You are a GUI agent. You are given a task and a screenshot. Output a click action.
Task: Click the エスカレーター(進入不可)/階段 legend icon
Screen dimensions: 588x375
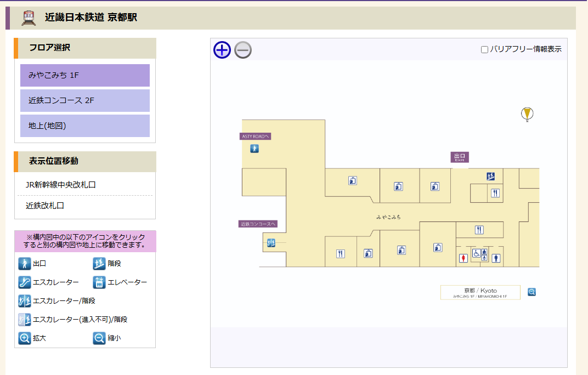[x=25, y=320]
